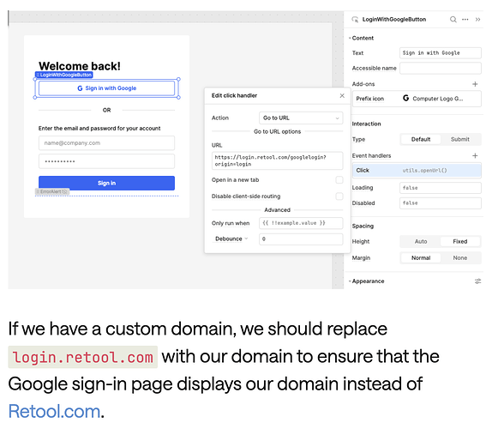Expand the Debounce dropdown
Viewport: 504px width, 429px height.
click(231, 239)
